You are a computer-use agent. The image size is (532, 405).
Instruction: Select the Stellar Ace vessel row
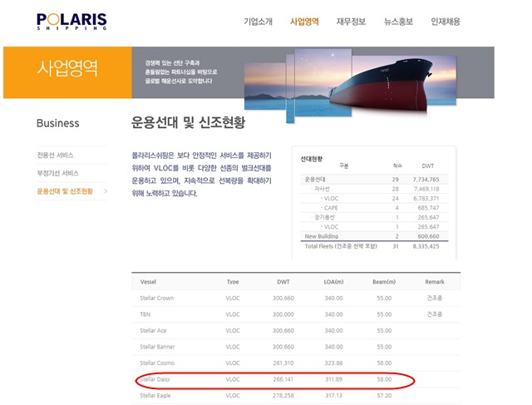pos(296,331)
